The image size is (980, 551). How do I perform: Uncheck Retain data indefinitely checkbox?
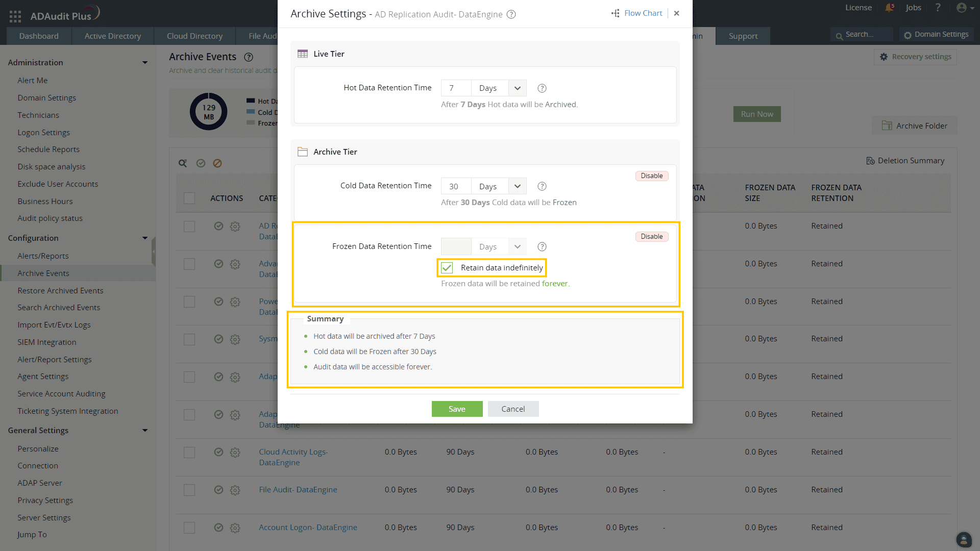(x=447, y=268)
